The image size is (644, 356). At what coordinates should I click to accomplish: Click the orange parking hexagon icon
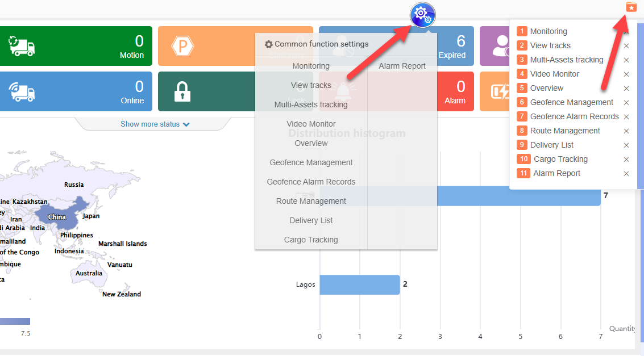182,46
